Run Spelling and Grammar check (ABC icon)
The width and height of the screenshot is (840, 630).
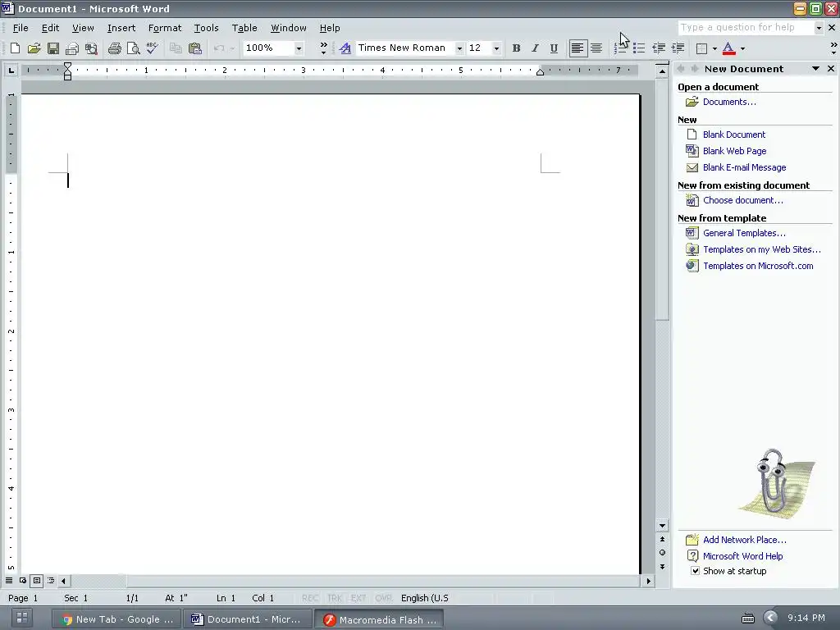pos(152,48)
